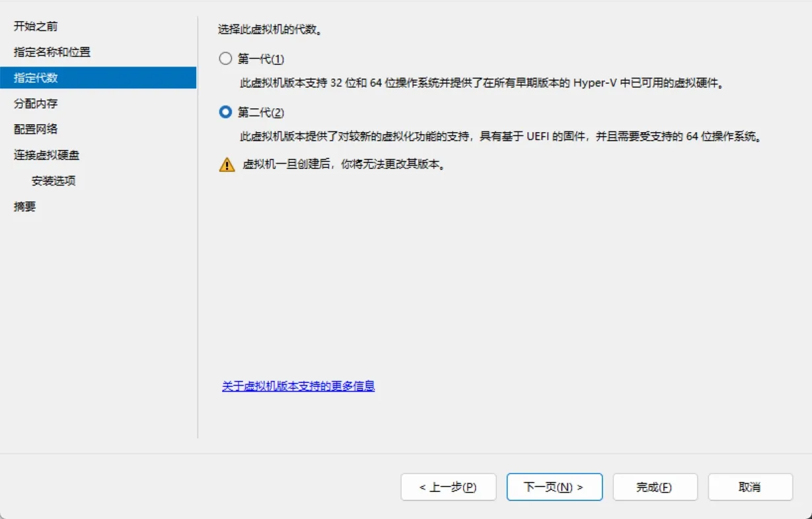Go back with the 上一步(P) button

tap(449, 487)
